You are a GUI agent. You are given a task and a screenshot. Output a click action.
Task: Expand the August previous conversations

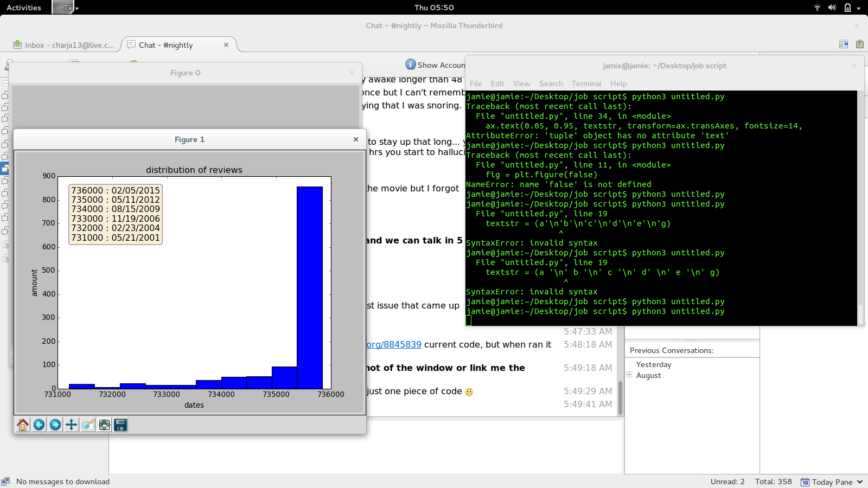tap(629, 375)
